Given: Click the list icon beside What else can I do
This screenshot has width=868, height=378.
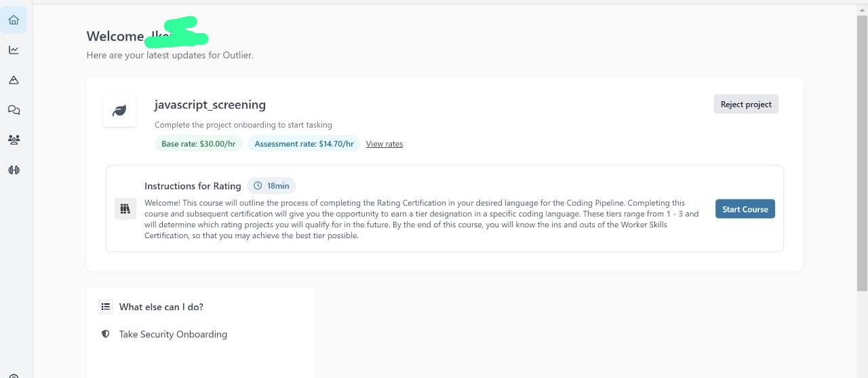Looking at the screenshot, I should [105, 307].
